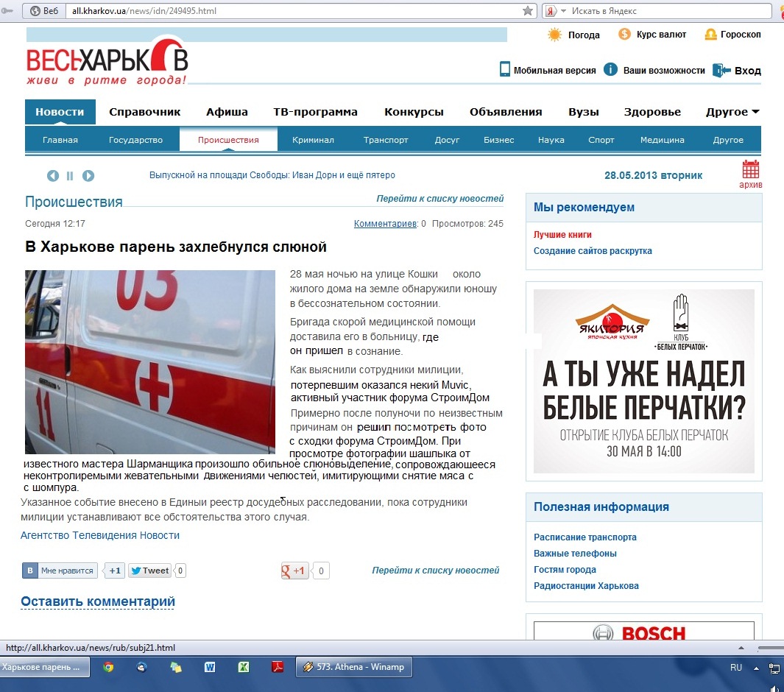This screenshot has height=692, width=784.
Task: Open Создание сайтов раскрутка link
Action: [x=593, y=250]
